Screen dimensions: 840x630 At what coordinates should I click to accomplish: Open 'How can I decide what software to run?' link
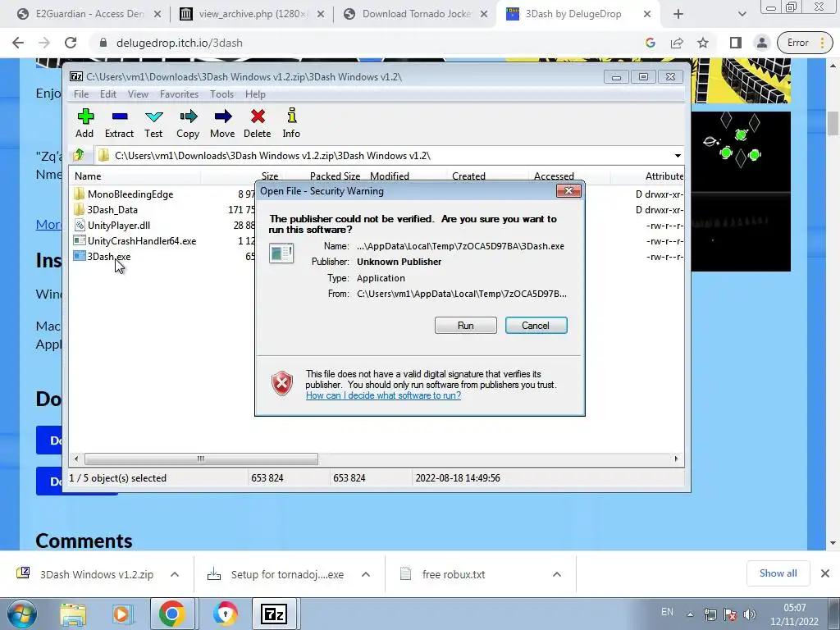pyautogui.click(x=383, y=395)
